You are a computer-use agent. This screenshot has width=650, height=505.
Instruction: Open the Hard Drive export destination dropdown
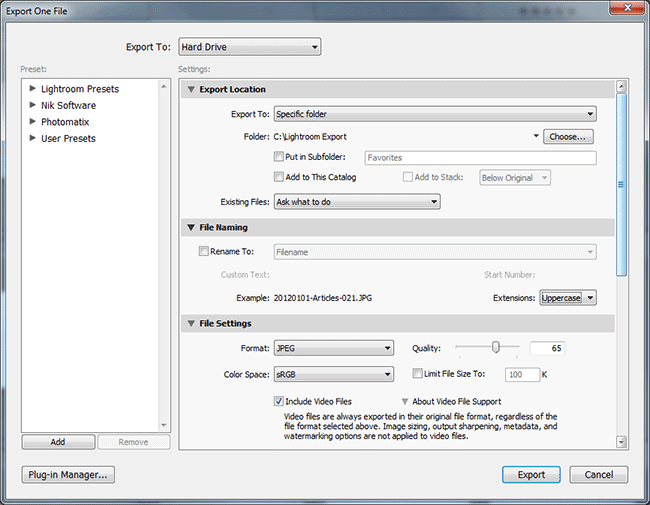click(x=249, y=47)
